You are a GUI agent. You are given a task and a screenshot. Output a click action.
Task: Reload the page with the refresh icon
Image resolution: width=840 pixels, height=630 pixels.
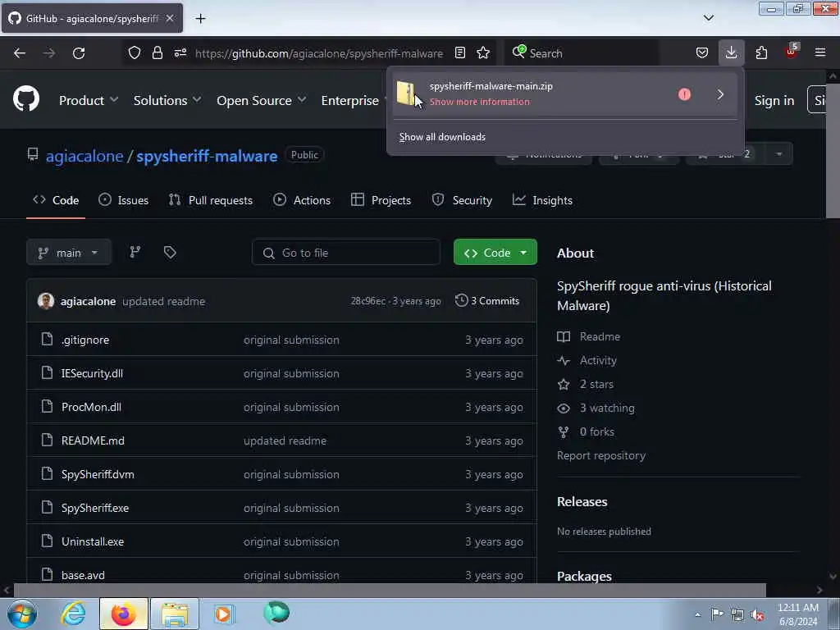(x=79, y=53)
